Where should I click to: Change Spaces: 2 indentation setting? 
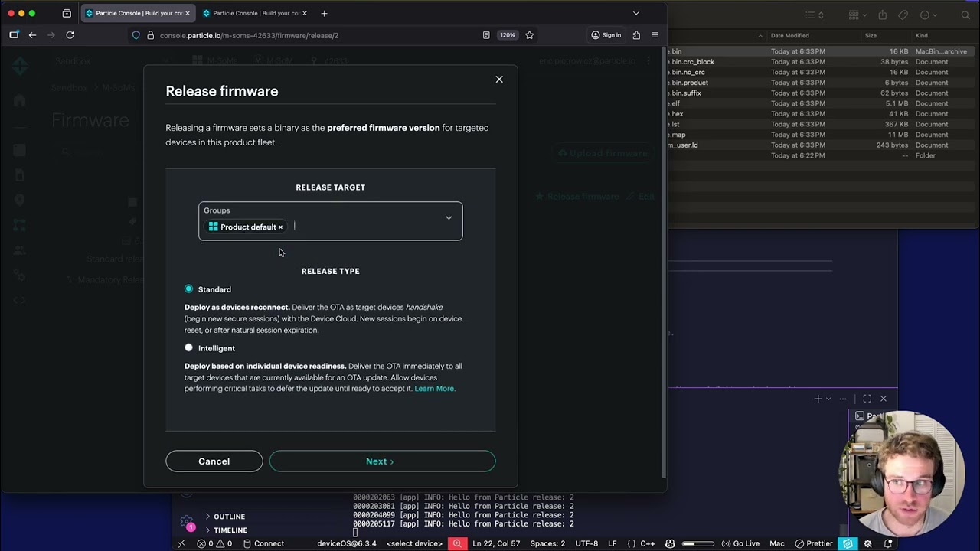[547, 543]
